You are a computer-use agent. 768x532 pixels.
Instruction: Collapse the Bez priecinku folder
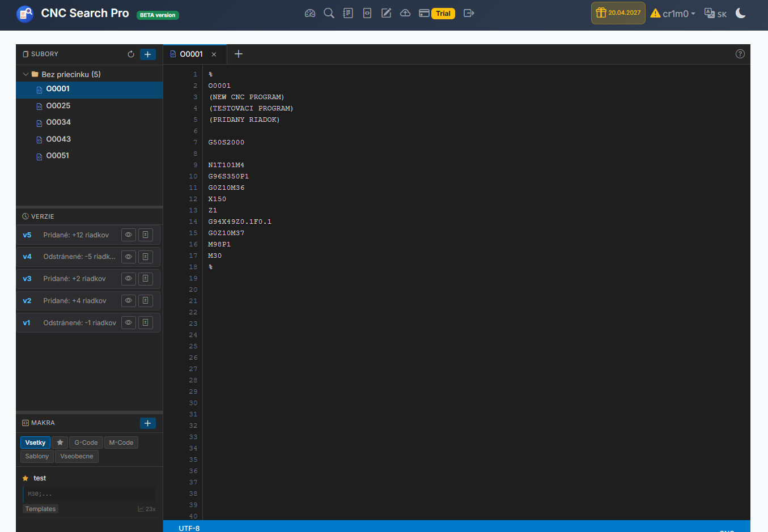click(x=26, y=74)
